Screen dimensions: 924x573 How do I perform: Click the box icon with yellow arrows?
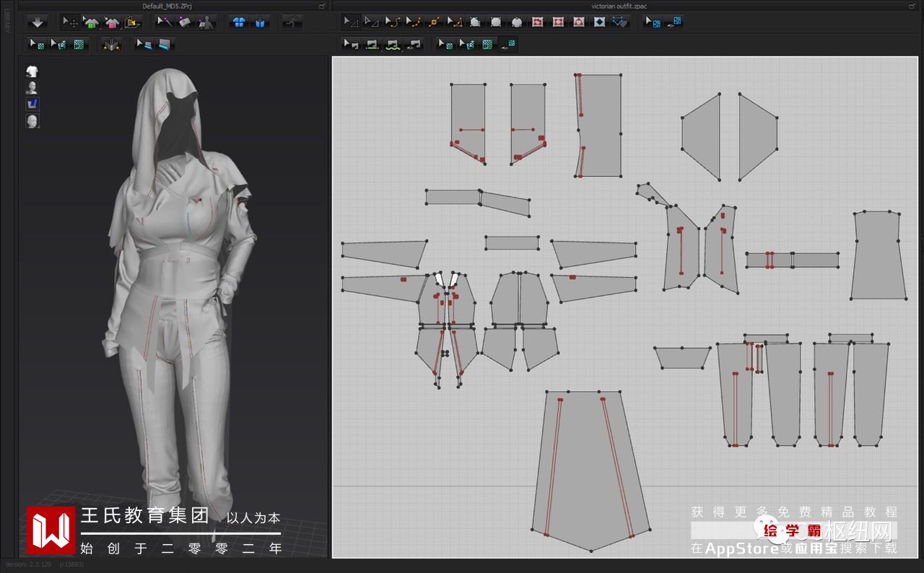tap(111, 45)
